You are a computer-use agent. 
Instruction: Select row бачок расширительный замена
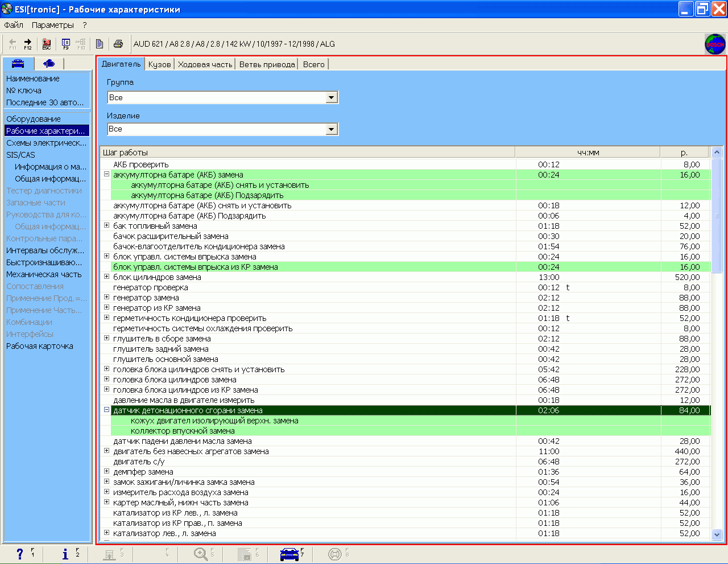tap(406, 236)
